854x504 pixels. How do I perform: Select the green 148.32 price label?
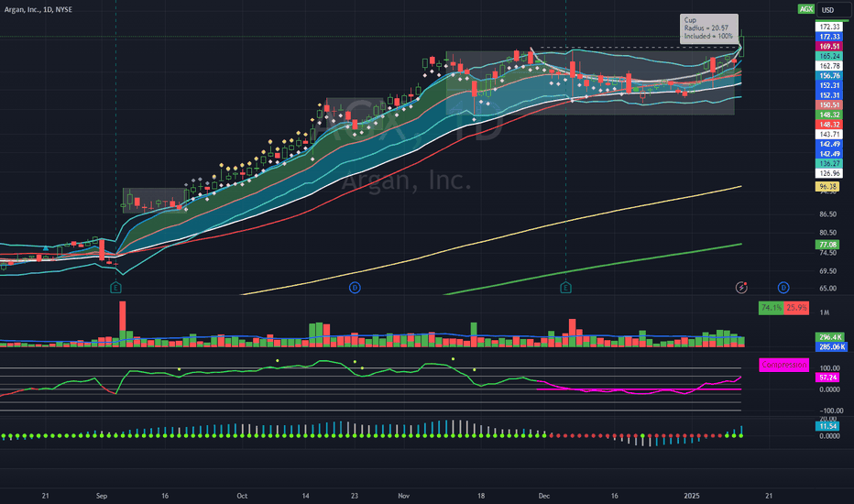829,115
